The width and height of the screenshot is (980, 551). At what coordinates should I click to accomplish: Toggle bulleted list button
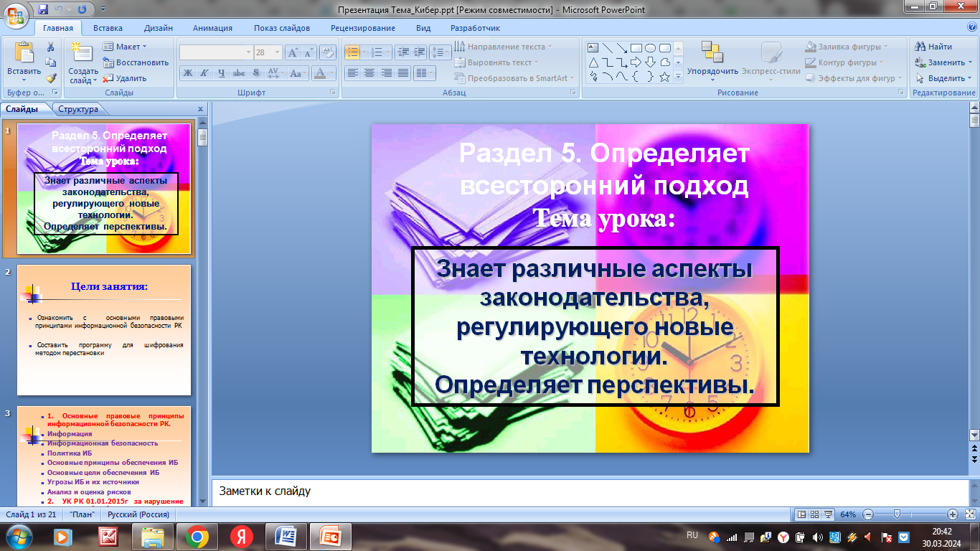352,52
